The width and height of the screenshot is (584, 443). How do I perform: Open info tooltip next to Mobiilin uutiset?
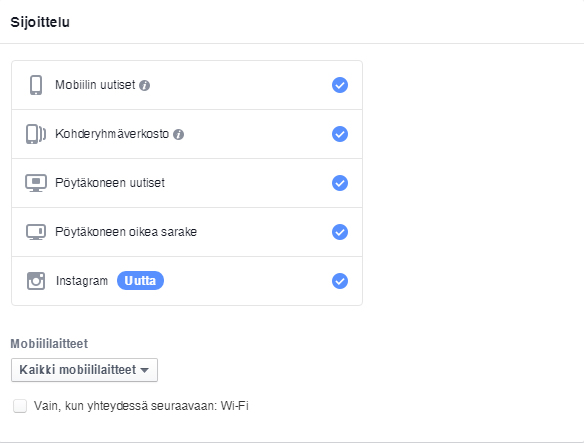145,86
